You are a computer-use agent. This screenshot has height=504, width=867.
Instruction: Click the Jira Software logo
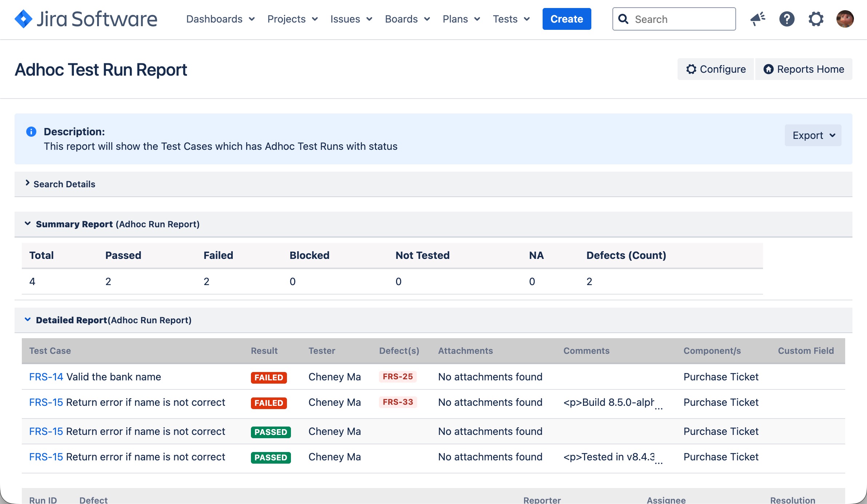(86, 19)
